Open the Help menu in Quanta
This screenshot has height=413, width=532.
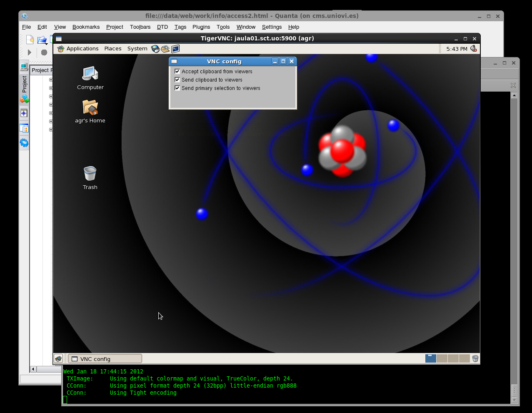294,27
